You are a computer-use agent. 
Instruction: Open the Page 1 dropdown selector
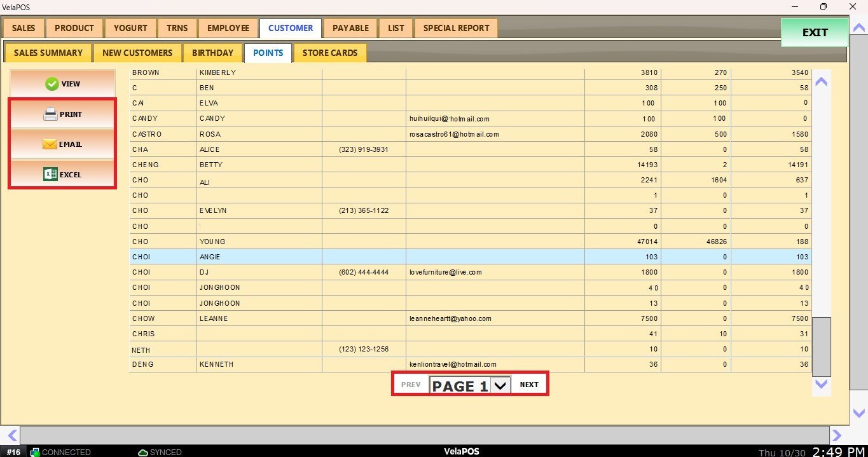[500, 385]
